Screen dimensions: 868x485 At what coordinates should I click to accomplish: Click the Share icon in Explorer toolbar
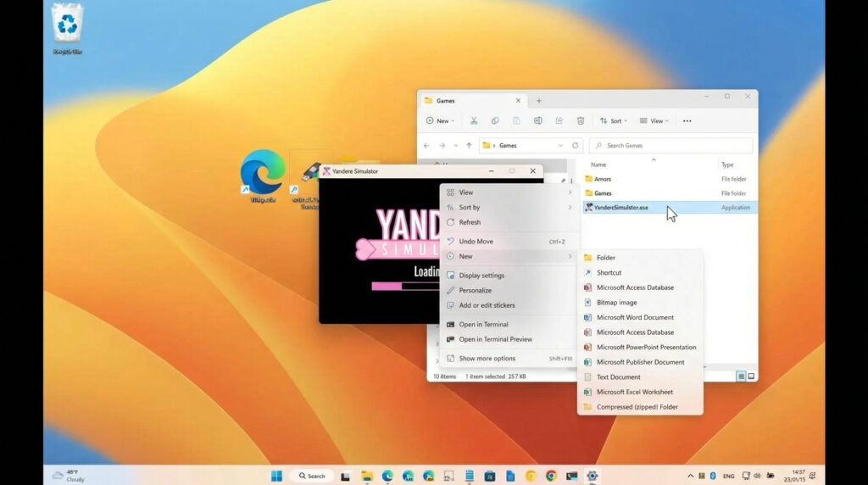click(559, 121)
